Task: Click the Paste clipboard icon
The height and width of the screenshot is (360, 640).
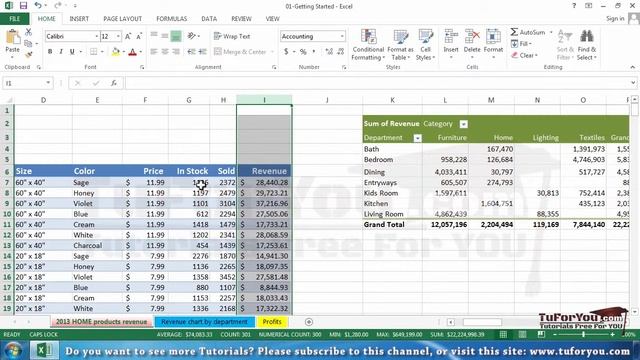Action: pyautogui.click(x=12, y=38)
